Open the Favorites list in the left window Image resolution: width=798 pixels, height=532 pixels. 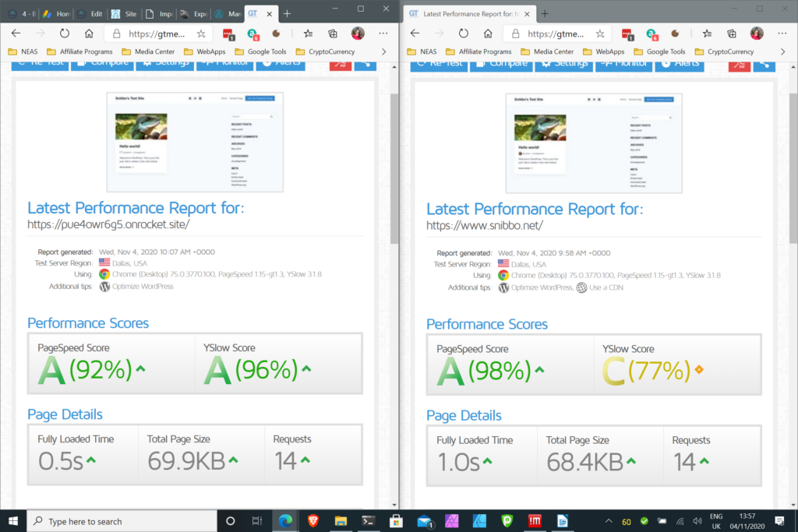click(308, 33)
